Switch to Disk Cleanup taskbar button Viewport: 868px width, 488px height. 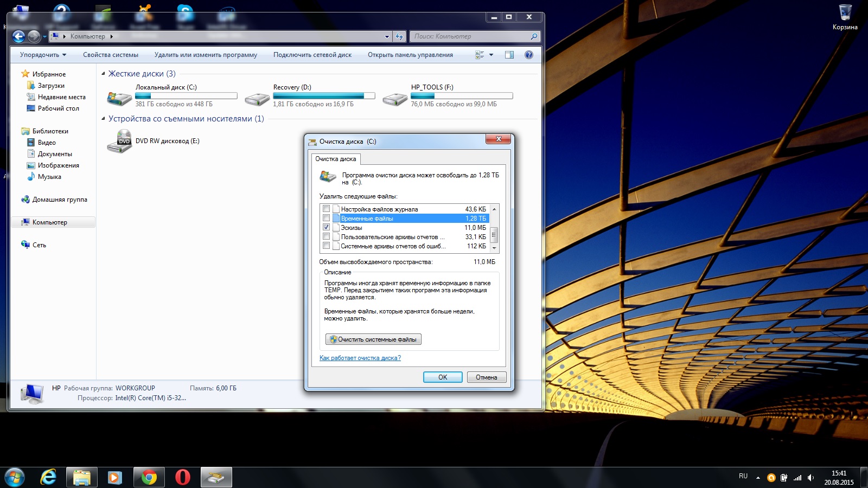(x=216, y=477)
